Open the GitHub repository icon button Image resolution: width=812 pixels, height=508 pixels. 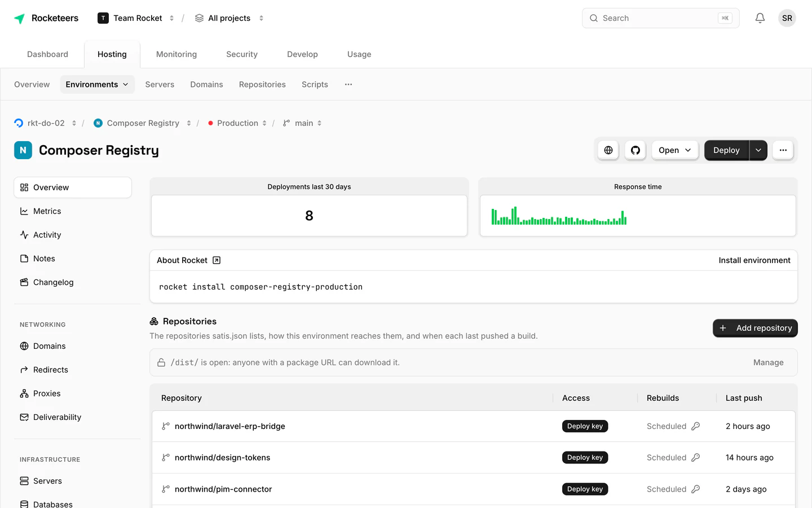[x=636, y=150]
